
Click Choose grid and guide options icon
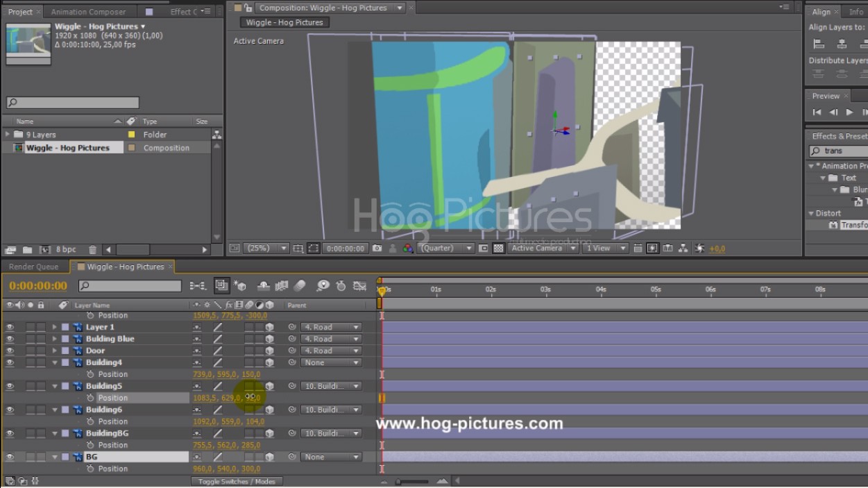[298, 248]
